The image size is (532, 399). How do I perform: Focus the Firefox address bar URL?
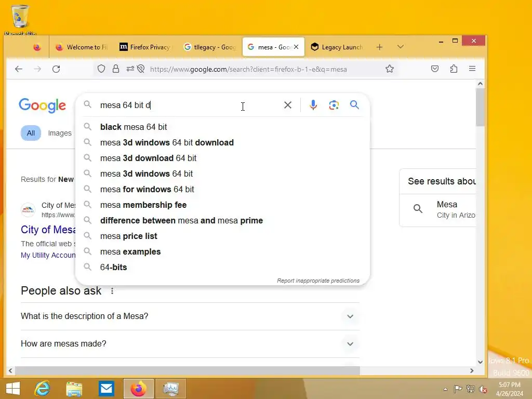click(248, 69)
